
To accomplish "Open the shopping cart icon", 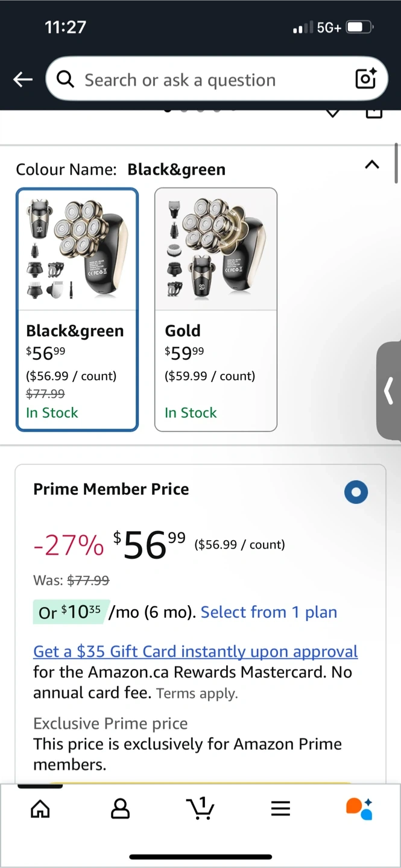I will pos(201,808).
